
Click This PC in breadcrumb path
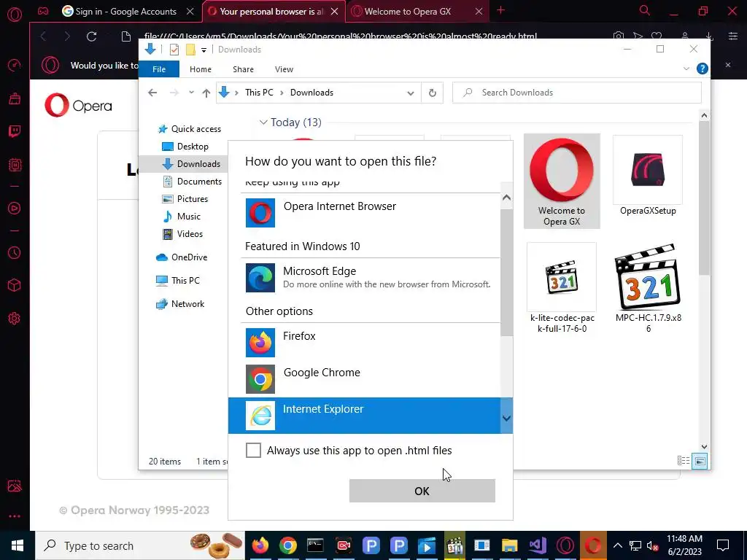[x=259, y=93]
